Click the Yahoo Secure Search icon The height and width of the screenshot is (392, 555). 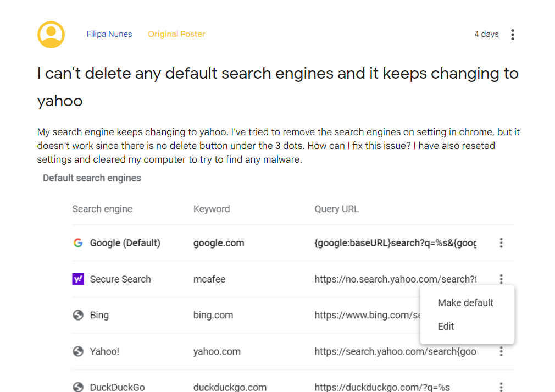[x=78, y=279]
